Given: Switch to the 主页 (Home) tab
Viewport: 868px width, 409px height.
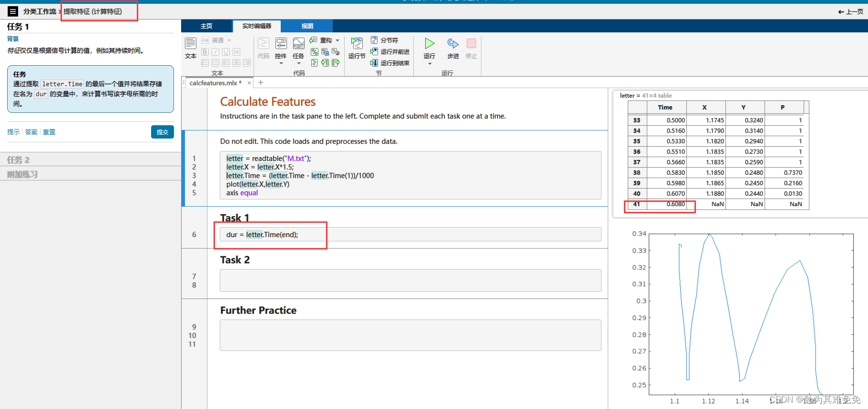Looking at the screenshot, I should (x=206, y=26).
